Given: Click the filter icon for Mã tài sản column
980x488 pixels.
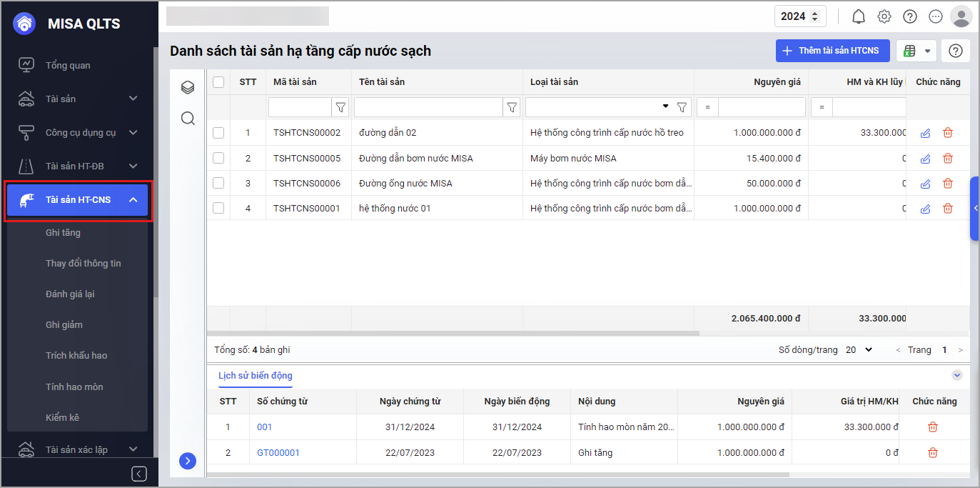Looking at the screenshot, I should [x=340, y=107].
